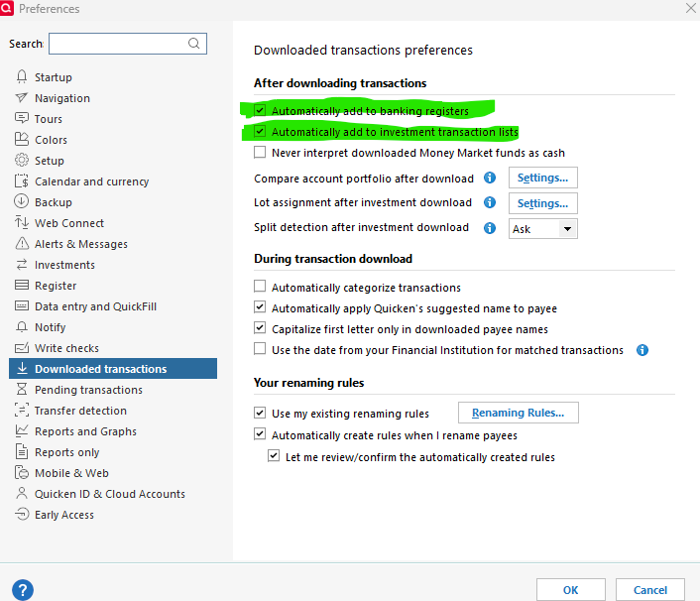Click the Data entry keyboard icon

[22, 305]
